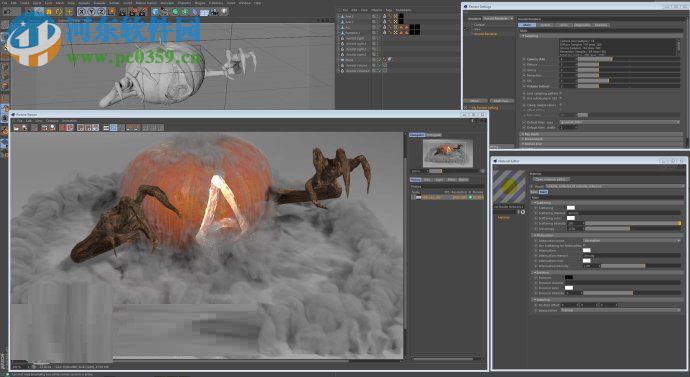This screenshot has height=377, width=690.
Task: Toggle the Y axis lock icon
Action: tap(91, 12)
